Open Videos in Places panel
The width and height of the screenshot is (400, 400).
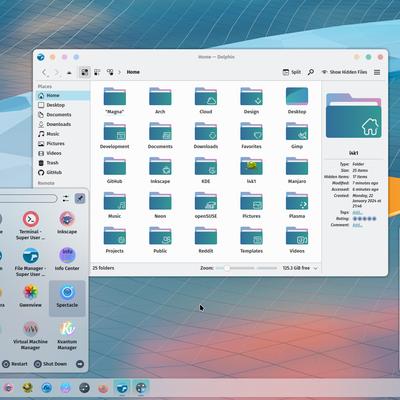tap(63, 153)
